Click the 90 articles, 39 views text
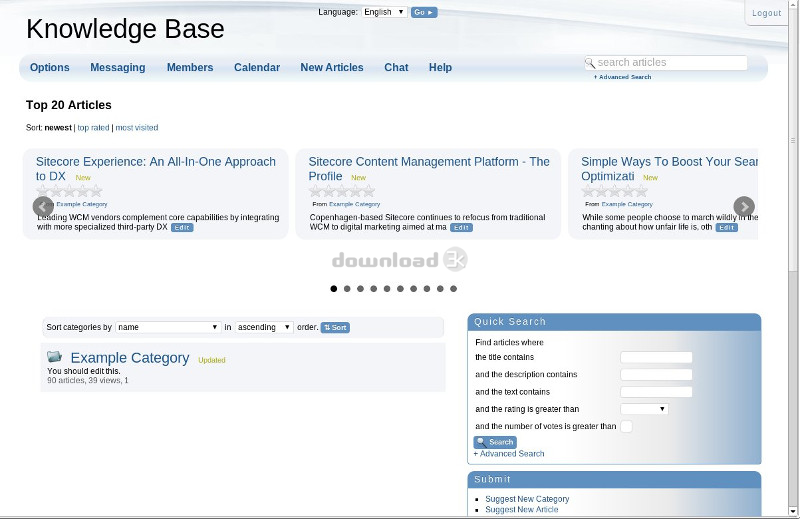The width and height of the screenshot is (800, 519). point(88,381)
